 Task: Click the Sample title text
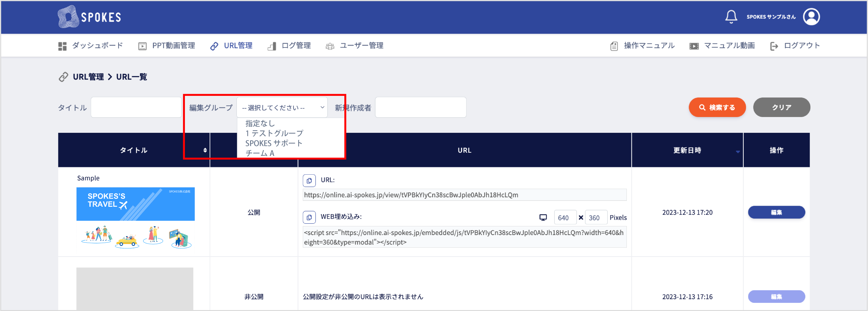click(x=88, y=178)
